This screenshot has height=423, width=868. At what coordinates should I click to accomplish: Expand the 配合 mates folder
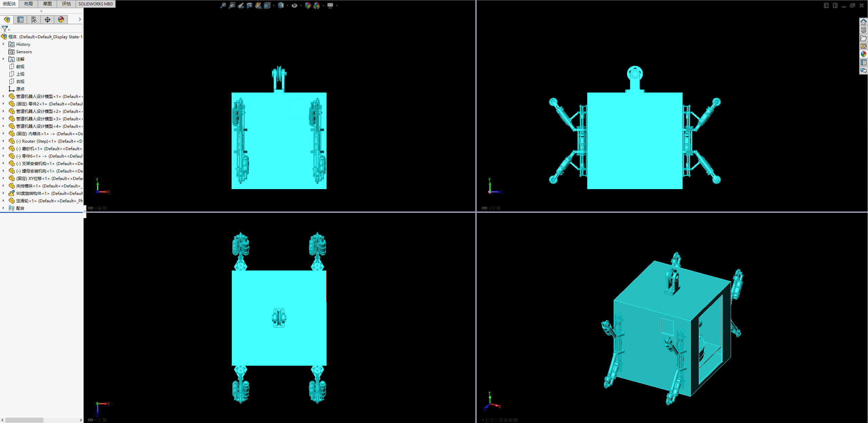[3, 208]
